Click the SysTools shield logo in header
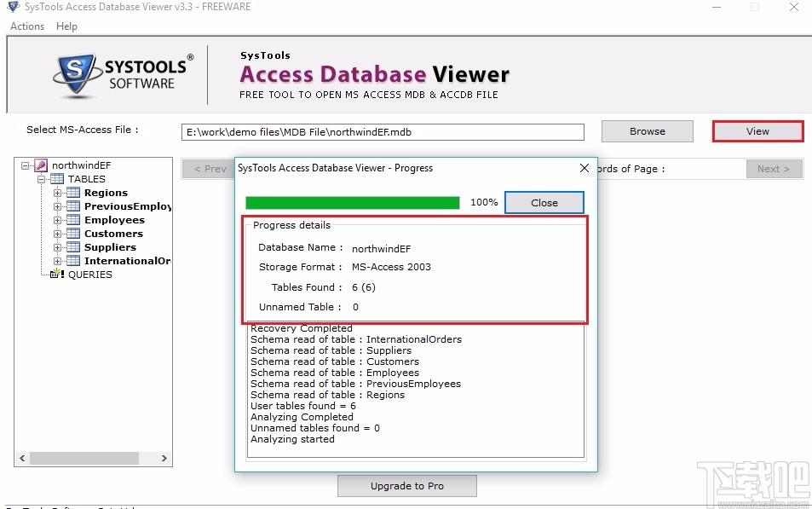 point(77,75)
